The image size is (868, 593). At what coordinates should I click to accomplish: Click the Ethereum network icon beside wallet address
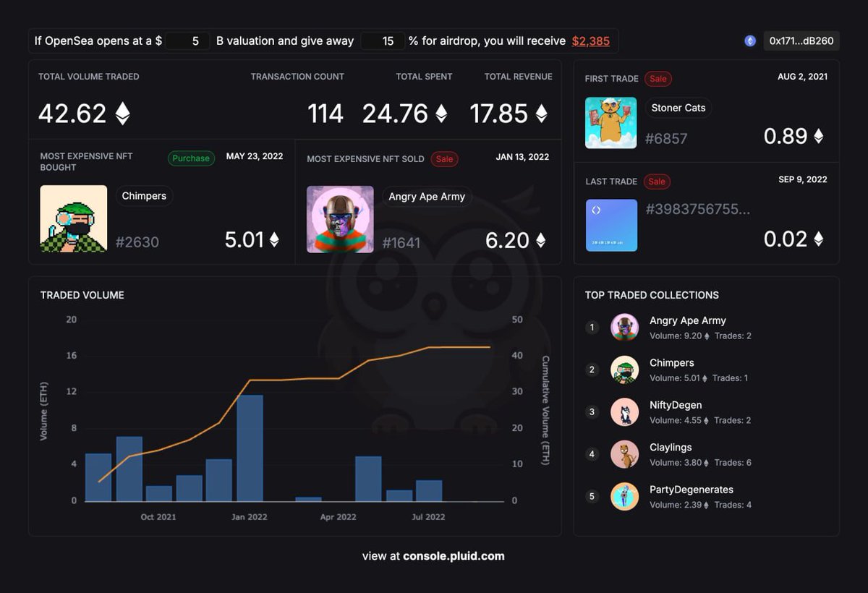coord(750,41)
